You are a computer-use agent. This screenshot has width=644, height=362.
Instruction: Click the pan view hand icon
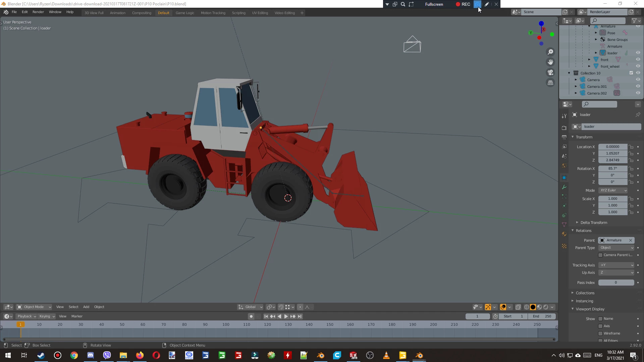pos(550,62)
